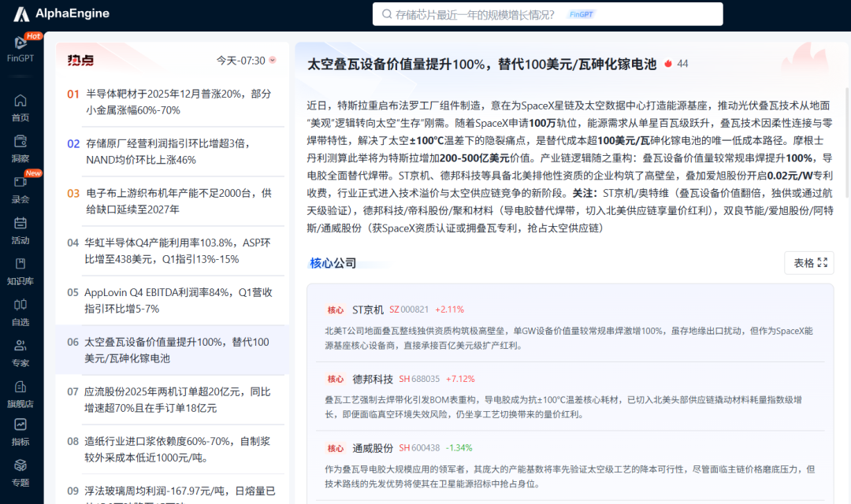Go to 首页 home icon
Screen dimensions: 851x504
[20, 101]
